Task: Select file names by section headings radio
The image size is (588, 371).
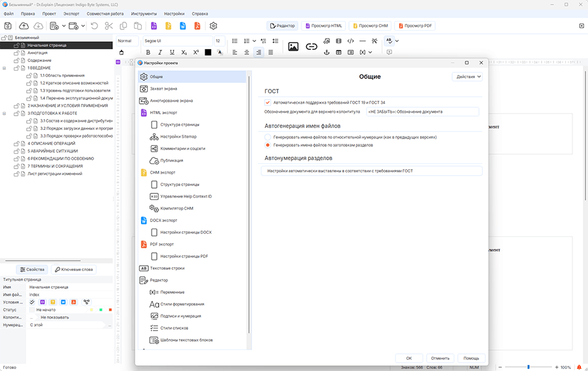Action: [268, 145]
